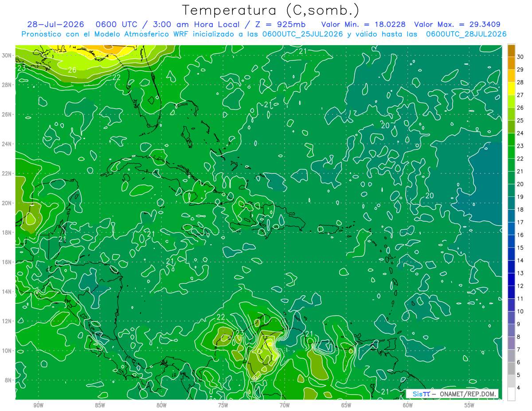The image size is (532, 411).
Task: Click colorbar legend value "29"
Action: pos(520,70)
